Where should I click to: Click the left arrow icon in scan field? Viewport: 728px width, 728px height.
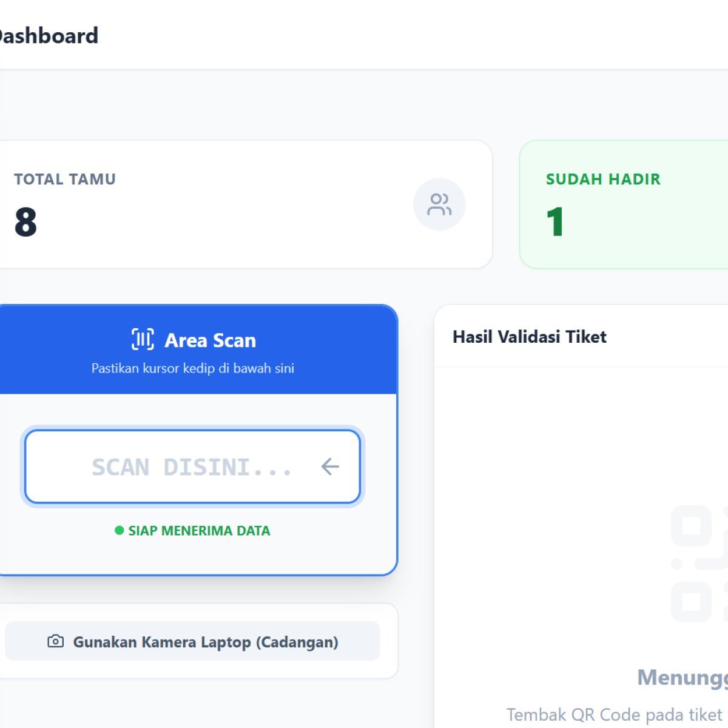pos(330,467)
